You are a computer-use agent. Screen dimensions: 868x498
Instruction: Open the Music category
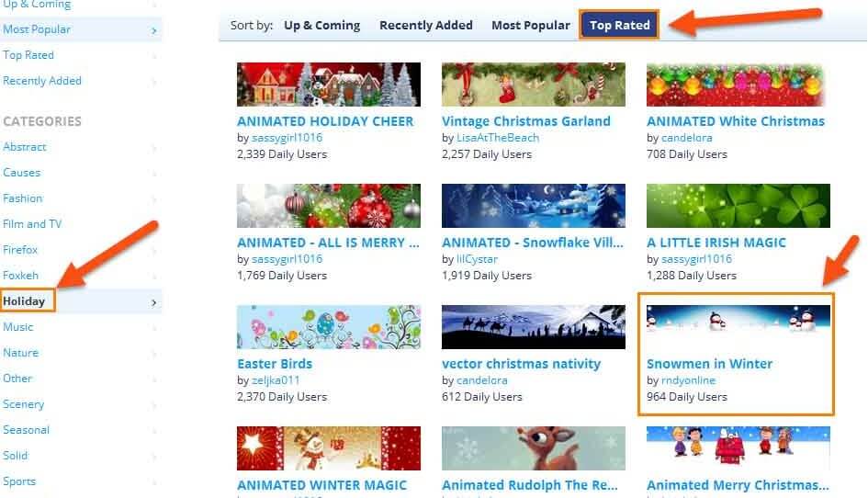click(18, 327)
